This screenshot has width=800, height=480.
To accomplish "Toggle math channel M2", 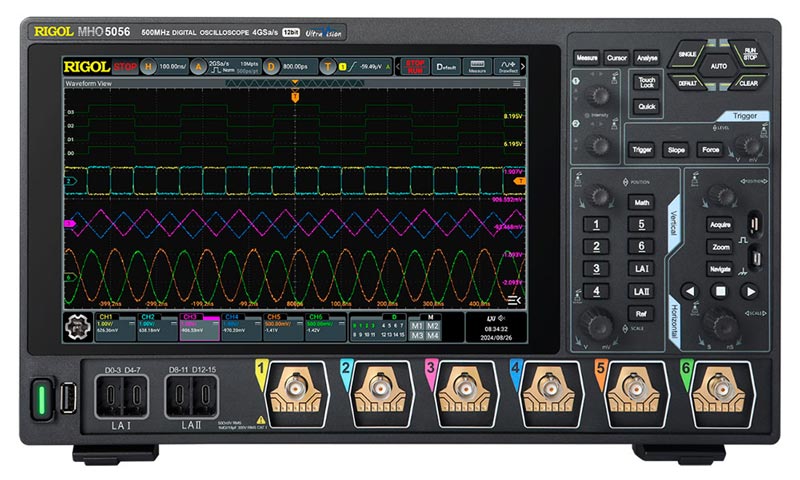I will pyautogui.click(x=433, y=326).
